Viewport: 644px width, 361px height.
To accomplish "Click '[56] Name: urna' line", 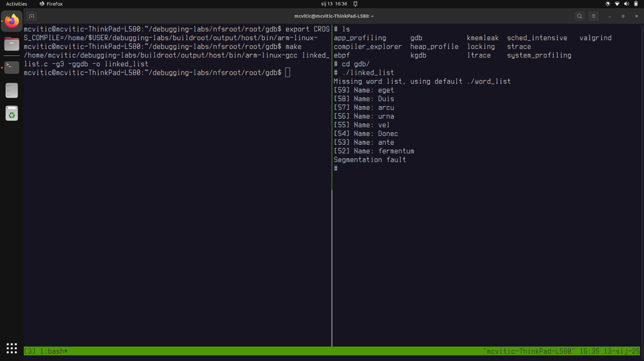I will 364,116.
